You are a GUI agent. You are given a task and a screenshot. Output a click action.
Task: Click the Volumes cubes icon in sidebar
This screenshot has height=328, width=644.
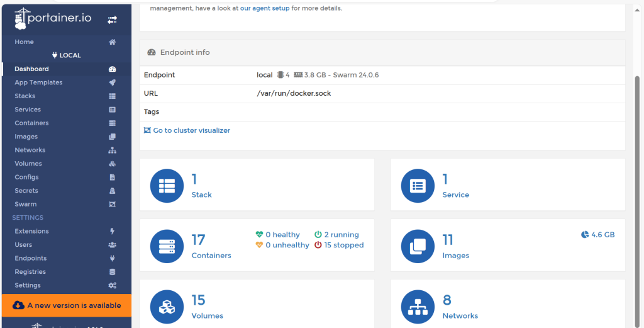coord(112,164)
